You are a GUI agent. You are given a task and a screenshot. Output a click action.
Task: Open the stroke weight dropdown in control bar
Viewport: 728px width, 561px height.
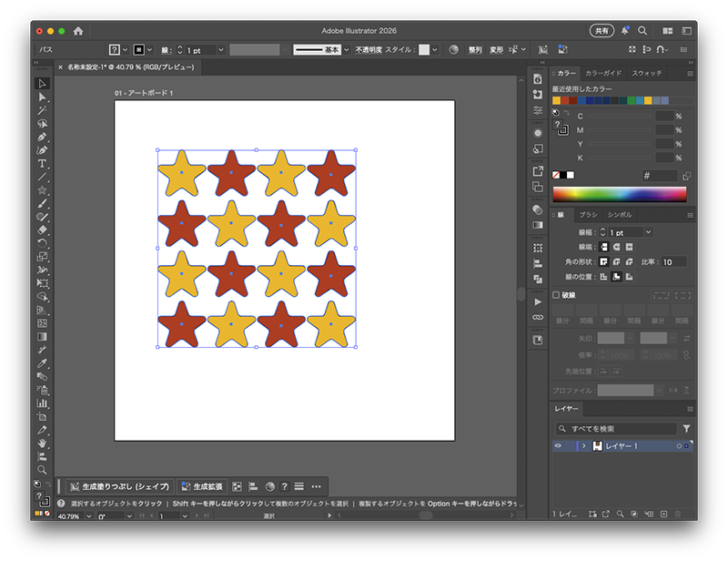point(219,49)
